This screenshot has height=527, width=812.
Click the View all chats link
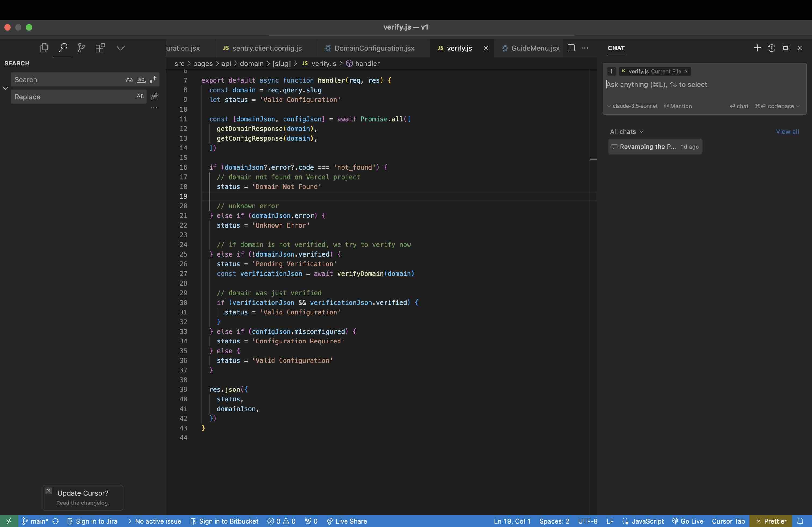787,131
